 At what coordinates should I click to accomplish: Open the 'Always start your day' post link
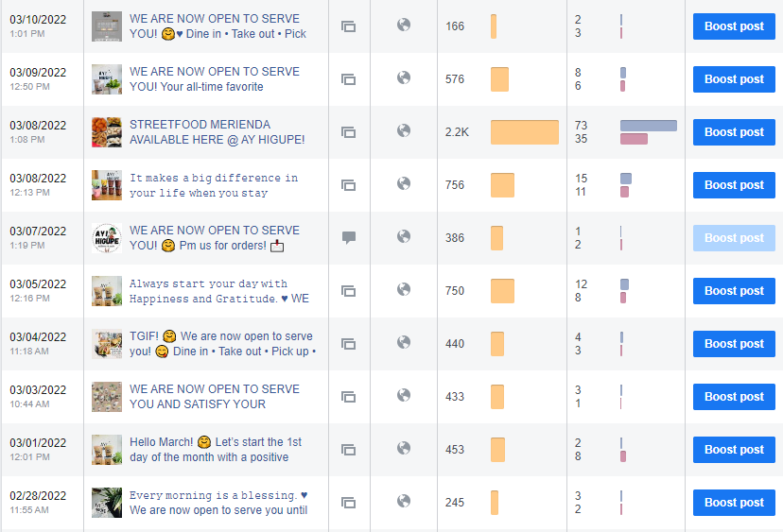(218, 291)
